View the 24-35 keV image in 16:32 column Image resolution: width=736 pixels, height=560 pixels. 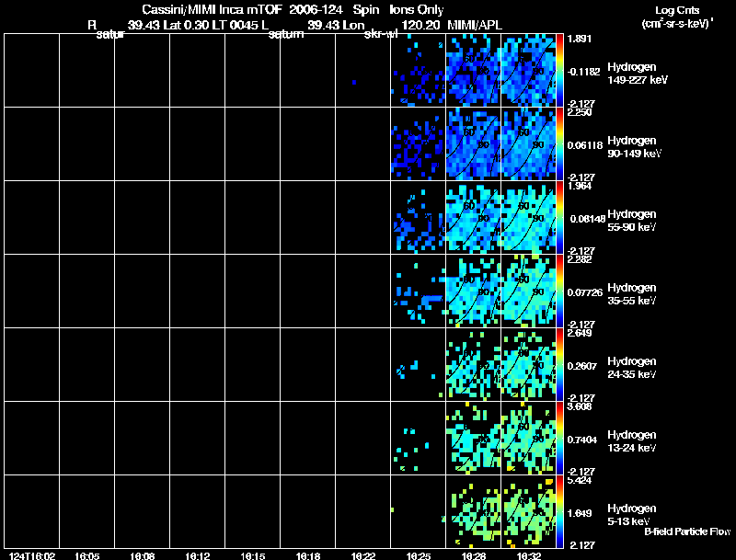(528, 365)
